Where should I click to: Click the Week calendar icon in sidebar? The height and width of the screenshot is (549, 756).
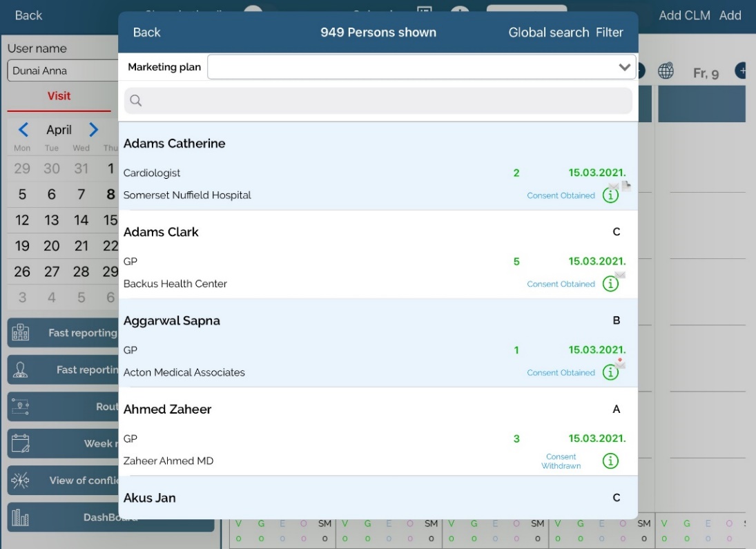tap(19, 444)
